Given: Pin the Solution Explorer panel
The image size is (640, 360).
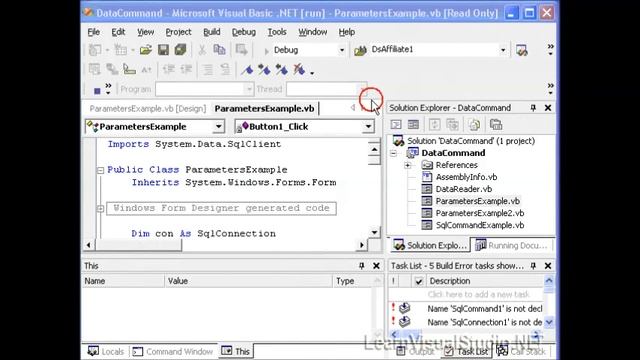Looking at the screenshot, I should pos(533,108).
